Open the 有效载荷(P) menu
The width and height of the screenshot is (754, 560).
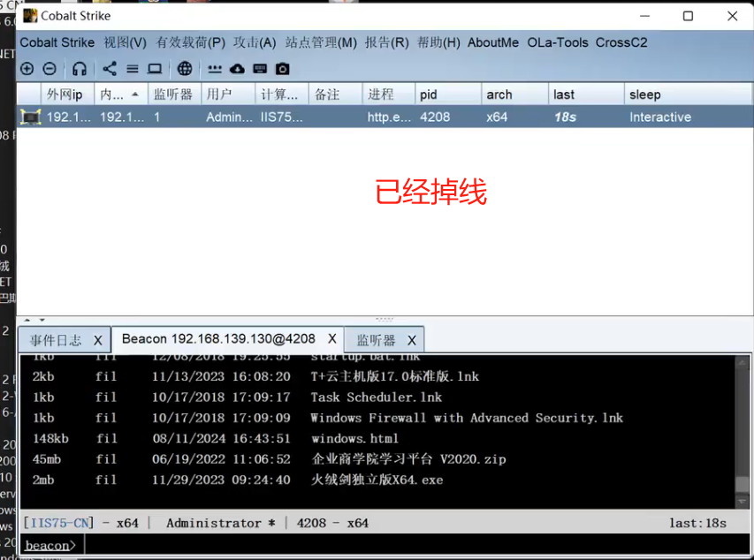190,42
